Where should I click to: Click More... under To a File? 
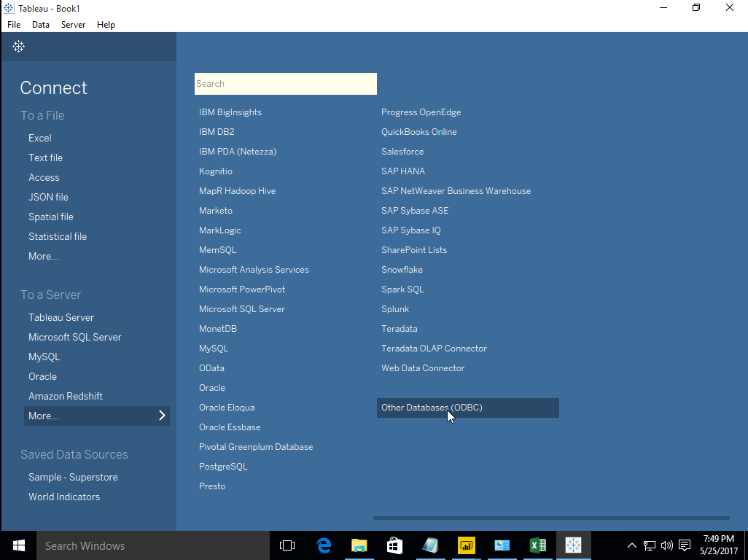tap(44, 256)
